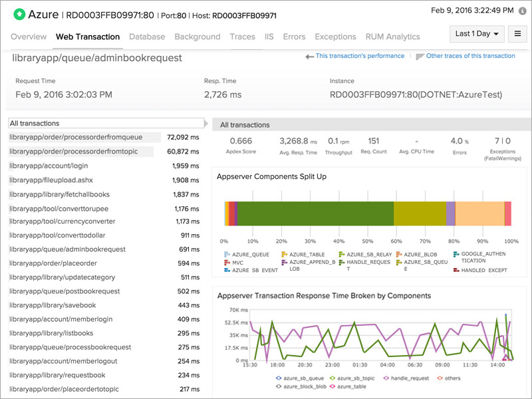
Task: Open the RUM Analytics tab
Action: pos(392,37)
